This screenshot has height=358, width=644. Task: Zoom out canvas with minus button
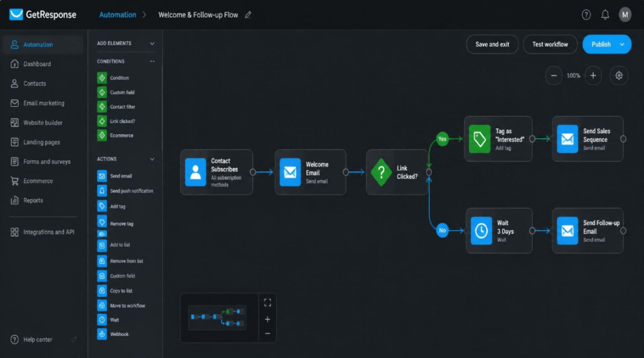(x=553, y=75)
